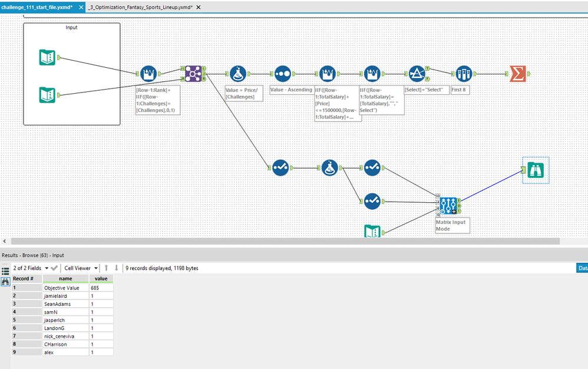Viewport: 588px width, 369px height.
Task: Click the Record # column header
Action: click(x=27, y=279)
